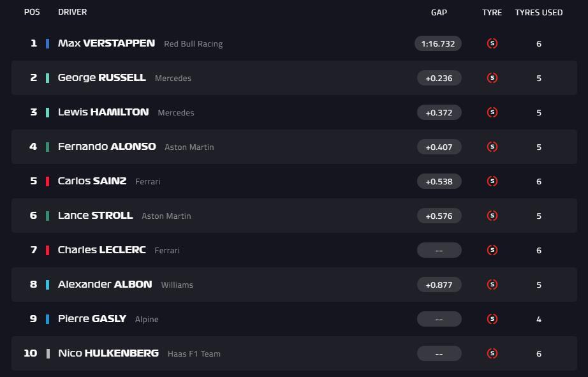This screenshot has height=377, width=588.
Task: Click Russell's soft tyre icon
Action: tap(492, 78)
